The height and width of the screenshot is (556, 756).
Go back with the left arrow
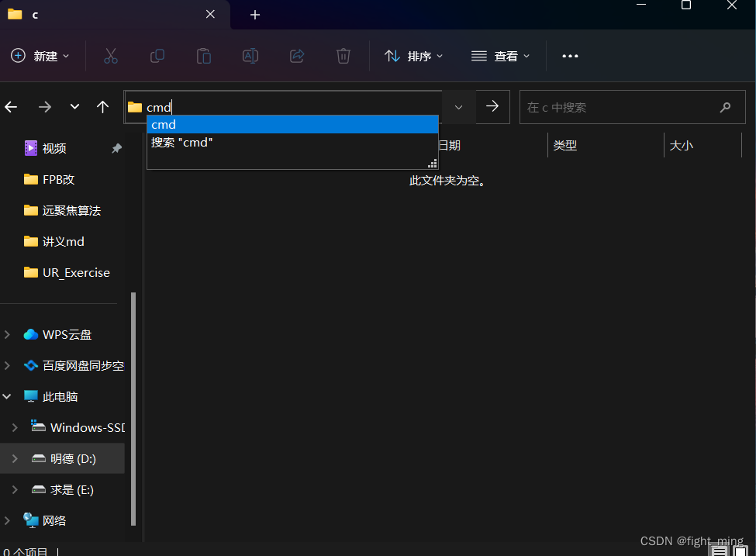[11, 106]
